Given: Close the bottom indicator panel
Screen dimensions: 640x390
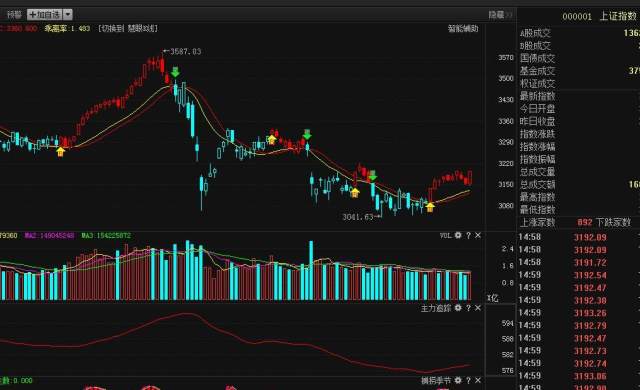Looking at the screenshot, I should (x=478, y=380).
